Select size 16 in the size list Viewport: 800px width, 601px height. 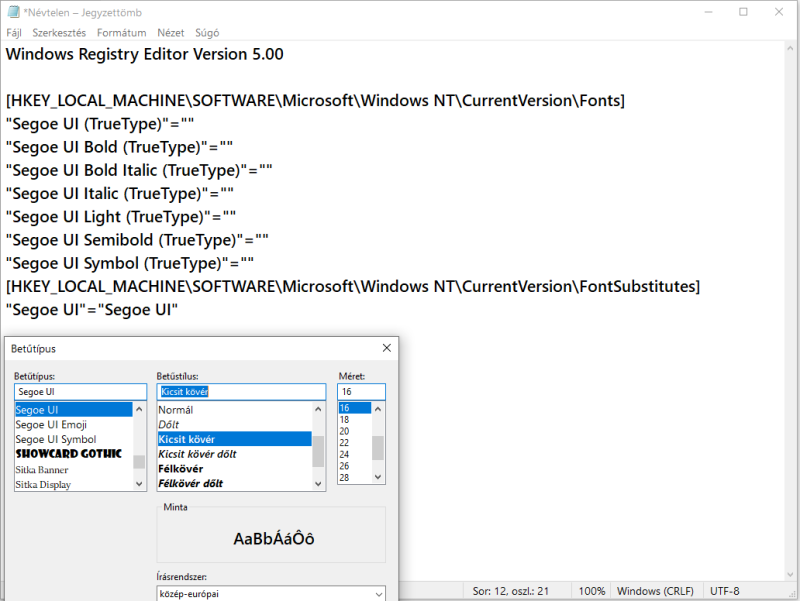pyautogui.click(x=355, y=408)
